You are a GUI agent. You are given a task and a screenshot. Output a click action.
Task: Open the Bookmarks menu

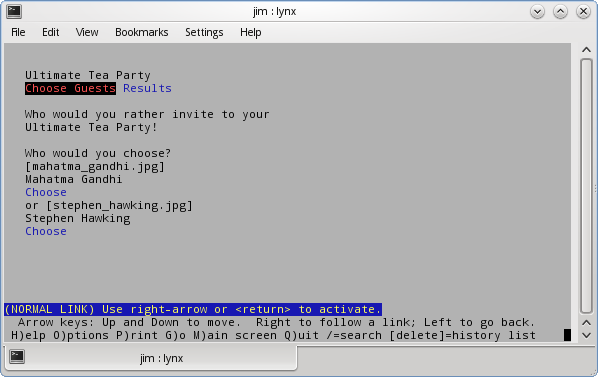141,32
